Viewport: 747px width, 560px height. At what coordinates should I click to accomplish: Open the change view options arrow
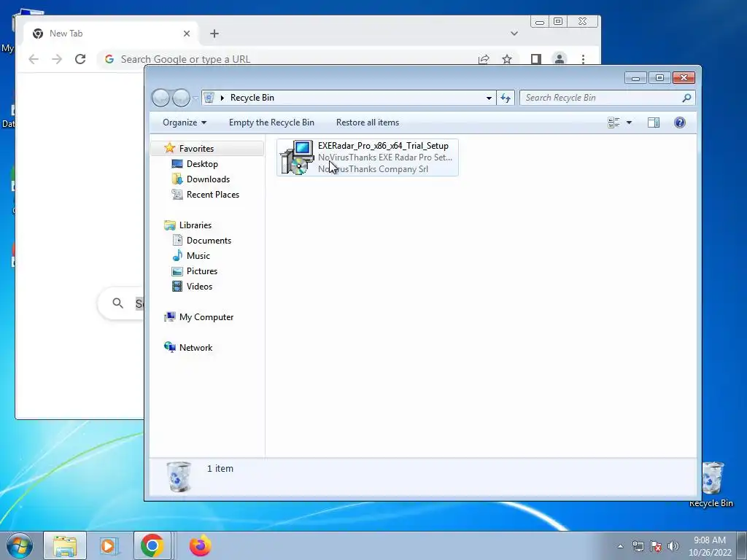coord(629,122)
